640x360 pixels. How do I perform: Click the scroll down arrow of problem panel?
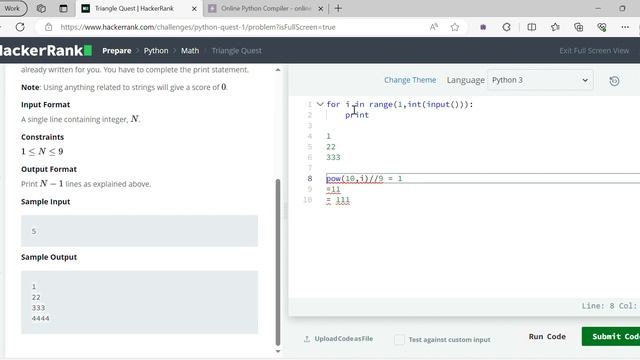tap(278, 351)
